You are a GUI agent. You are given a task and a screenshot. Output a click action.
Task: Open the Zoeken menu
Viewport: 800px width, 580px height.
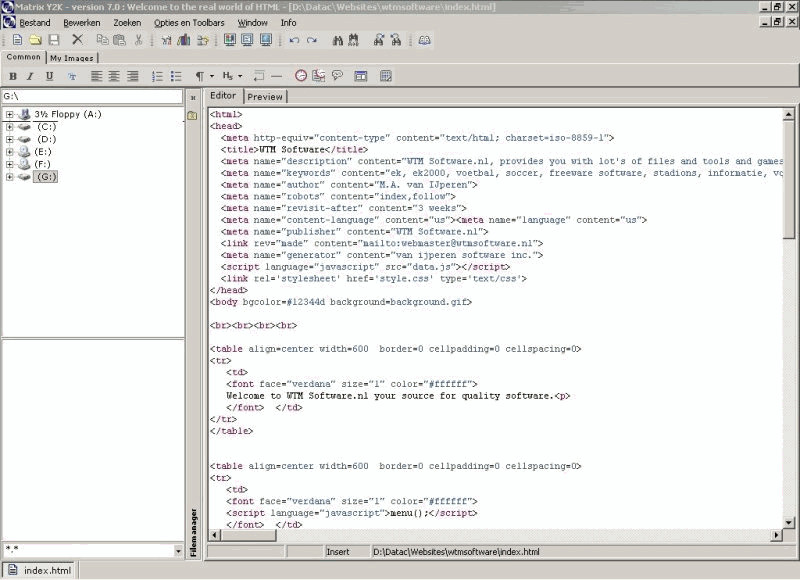click(x=127, y=23)
